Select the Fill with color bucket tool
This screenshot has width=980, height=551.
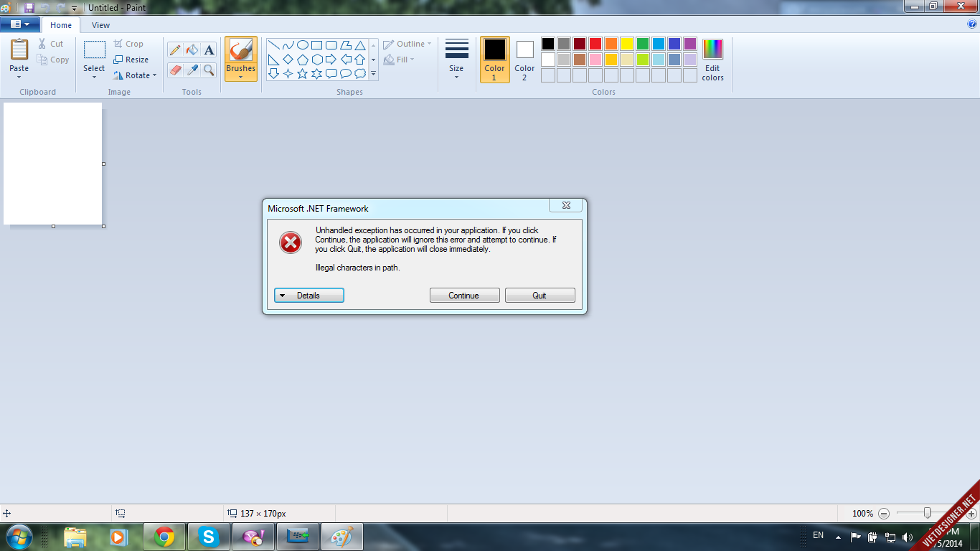click(x=192, y=50)
